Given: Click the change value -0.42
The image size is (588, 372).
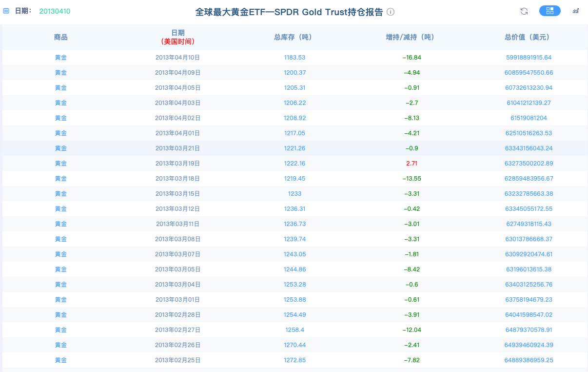Looking at the screenshot, I should tap(412, 209).
